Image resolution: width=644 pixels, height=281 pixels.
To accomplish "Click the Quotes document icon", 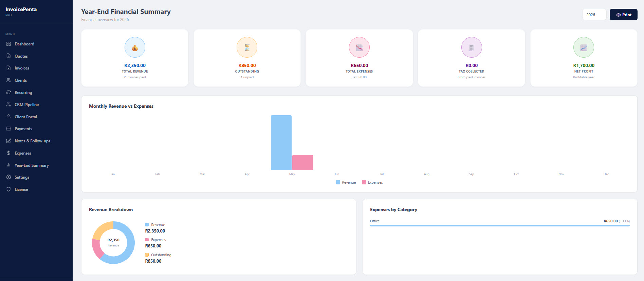I will 8,56.
